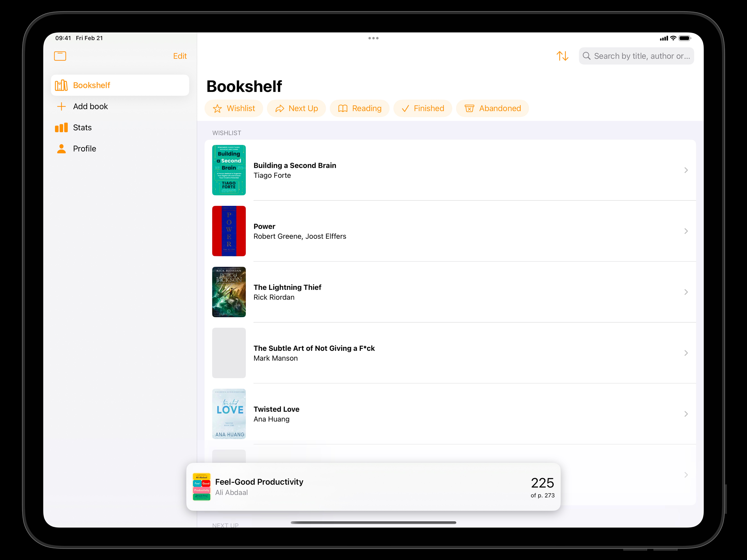The image size is (747, 560).
Task: Tap Edit in the sidebar header
Action: coord(180,56)
